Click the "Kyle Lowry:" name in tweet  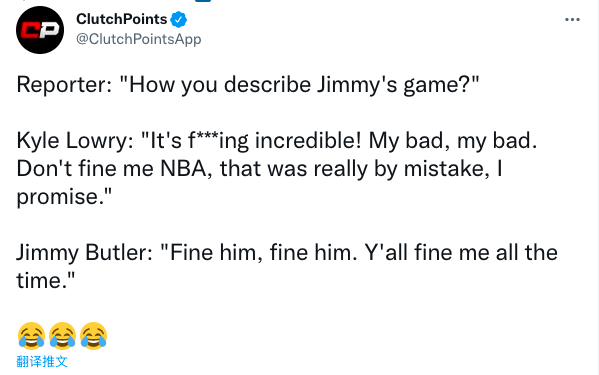75,140
